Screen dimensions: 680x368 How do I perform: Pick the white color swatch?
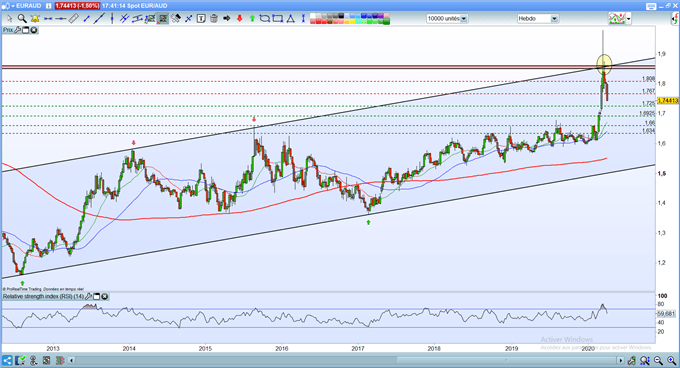pyautogui.click(x=313, y=16)
